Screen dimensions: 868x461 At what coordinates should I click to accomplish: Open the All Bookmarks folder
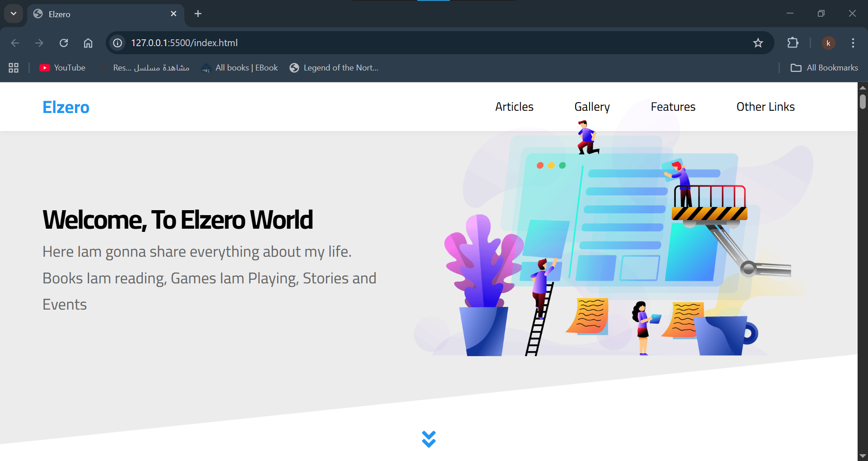click(824, 68)
